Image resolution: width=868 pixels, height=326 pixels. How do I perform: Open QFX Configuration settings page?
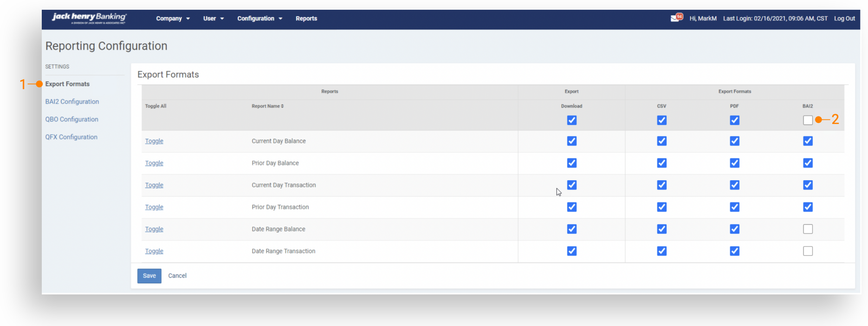point(71,137)
